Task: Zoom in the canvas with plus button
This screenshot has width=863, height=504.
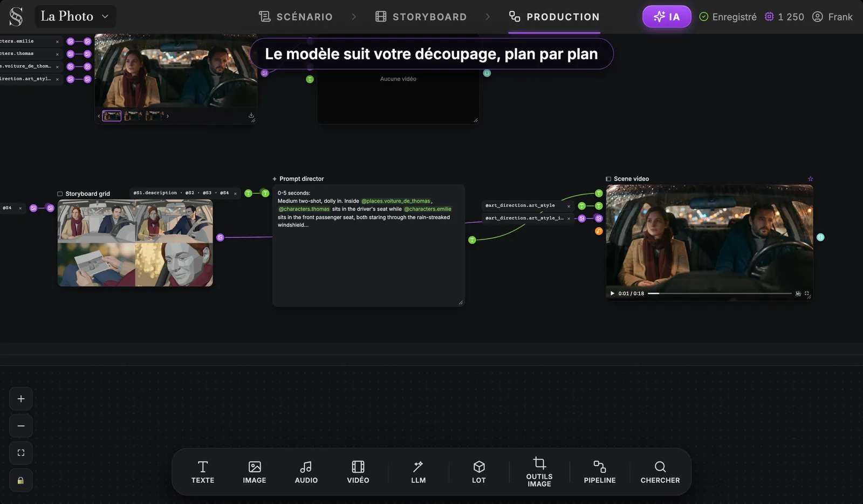Action: coord(21,399)
